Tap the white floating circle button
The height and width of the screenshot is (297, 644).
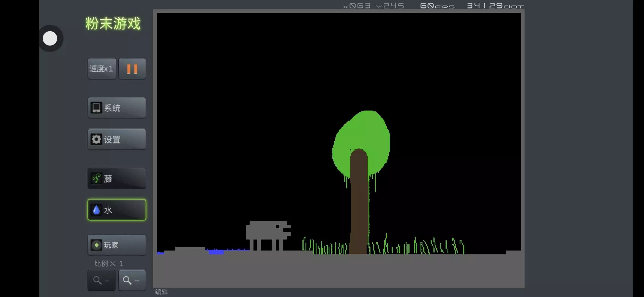coord(50,38)
